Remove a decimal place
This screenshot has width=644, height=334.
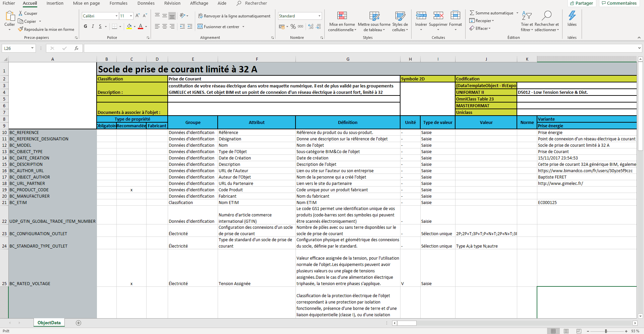(x=318, y=26)
